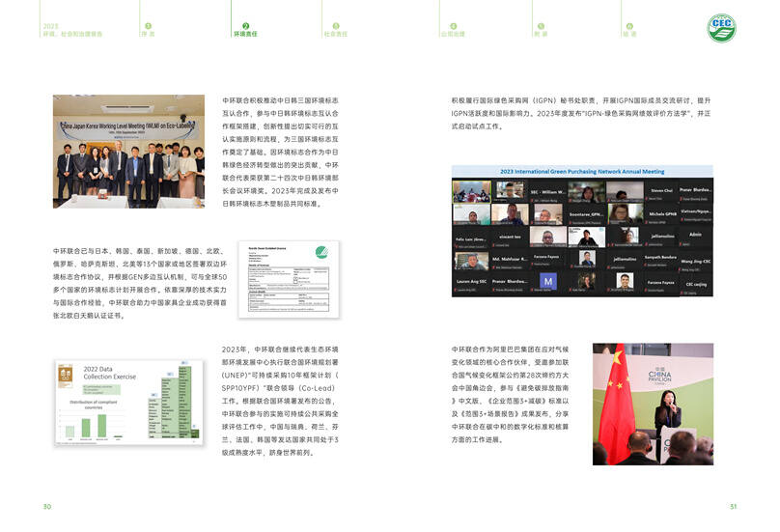Click page number 30 in footer
780x532 pixels.
46,507
